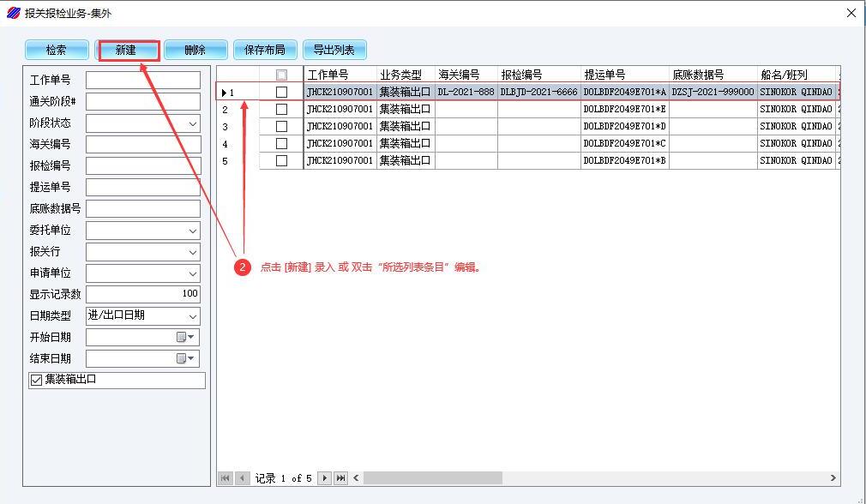Check the checkbox for row 3
The image size is (866, 504).
281,127
